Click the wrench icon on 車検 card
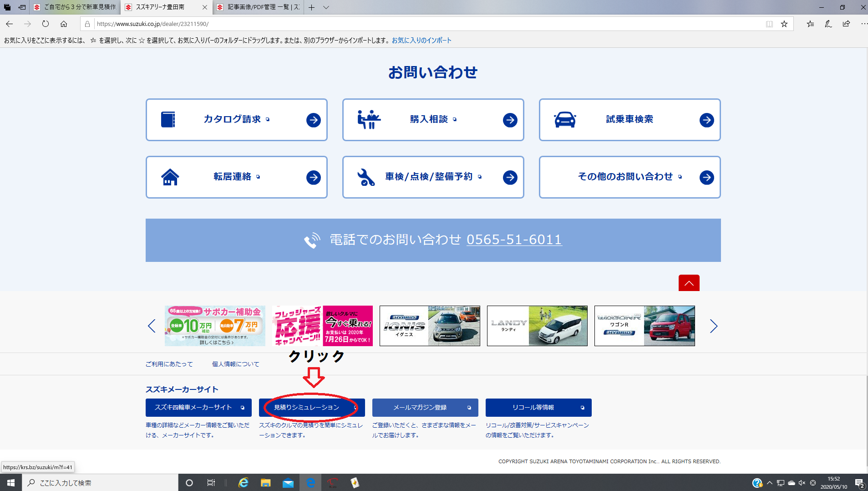 tap(366, 177)
